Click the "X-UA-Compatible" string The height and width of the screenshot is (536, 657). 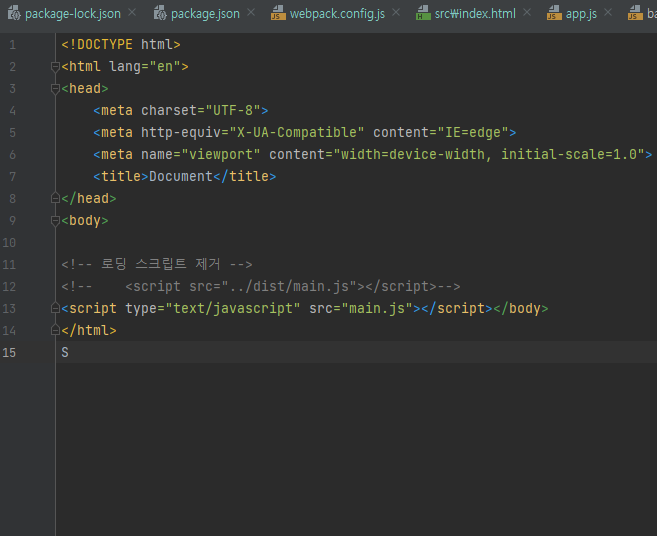297,132
